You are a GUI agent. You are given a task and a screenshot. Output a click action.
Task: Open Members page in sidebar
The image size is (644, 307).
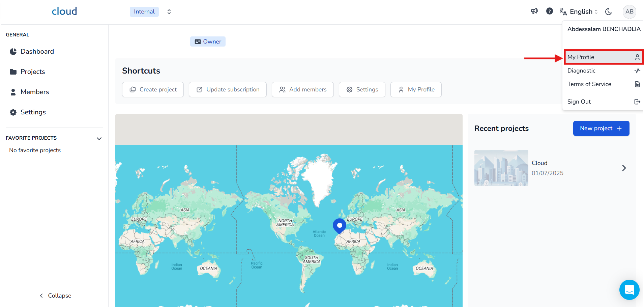[x=34, y=92]
